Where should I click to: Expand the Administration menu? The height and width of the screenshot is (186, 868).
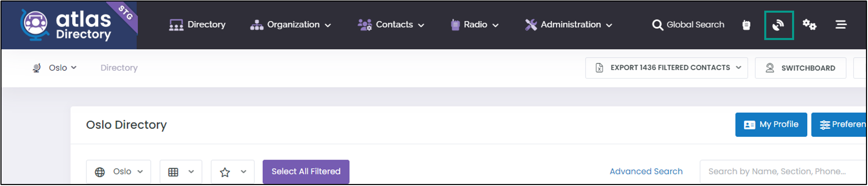(568, 25)
